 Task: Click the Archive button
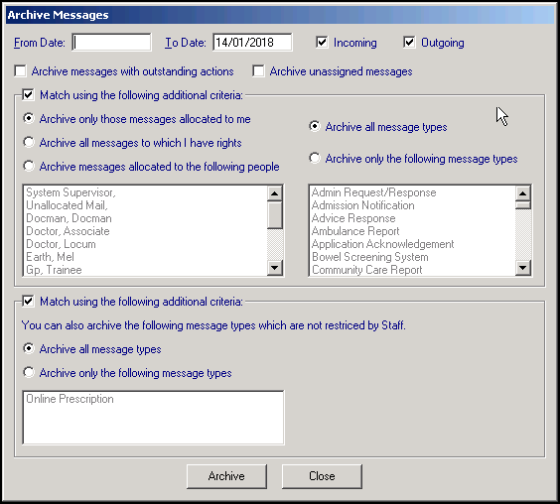(x=226, y=476)
